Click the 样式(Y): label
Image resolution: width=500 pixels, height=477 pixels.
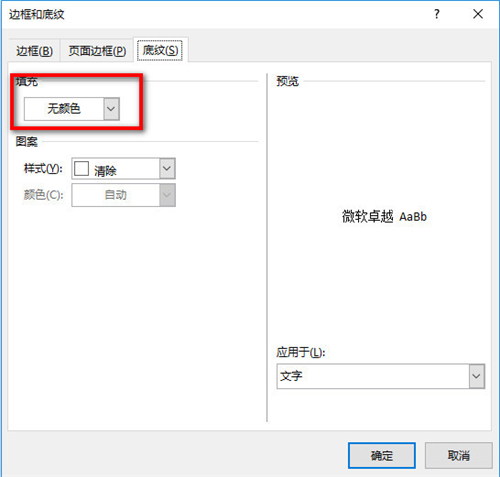click(43, 168)
